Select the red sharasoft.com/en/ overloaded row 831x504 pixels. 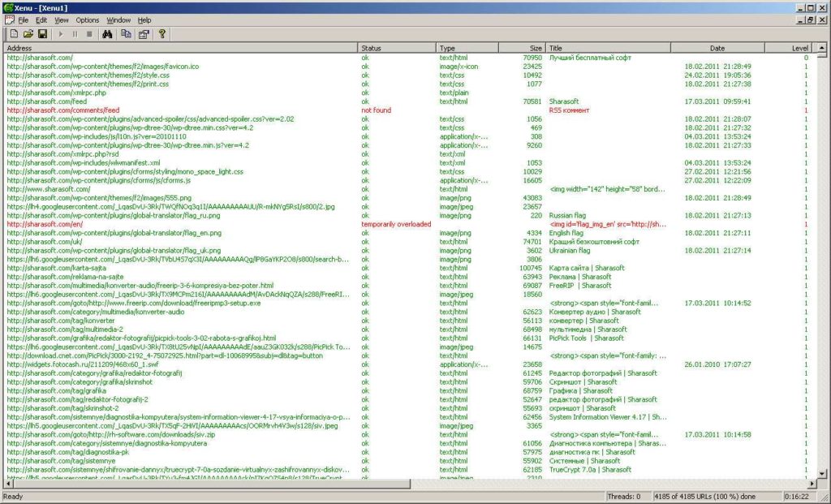click(408, 224)
